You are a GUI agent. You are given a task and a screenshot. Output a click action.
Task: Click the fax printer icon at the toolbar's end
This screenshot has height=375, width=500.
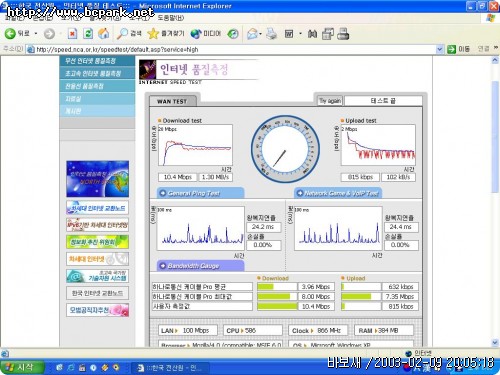click(x=343, y=34)
